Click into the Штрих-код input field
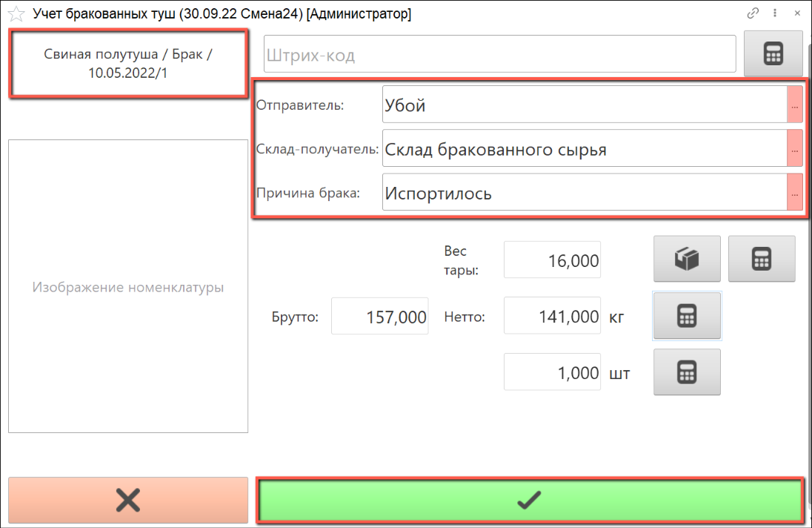 coord(499,55)
